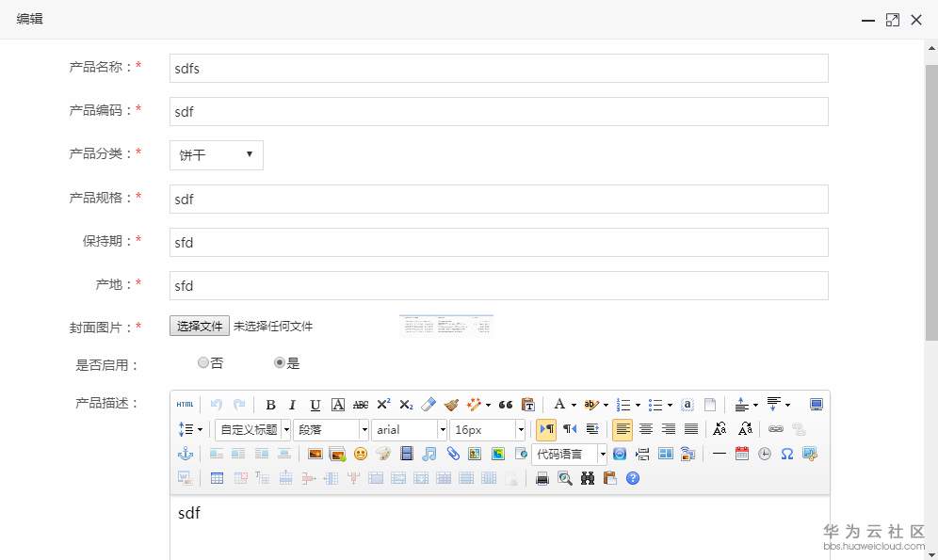Select the 是 radio option

[280, 362]
